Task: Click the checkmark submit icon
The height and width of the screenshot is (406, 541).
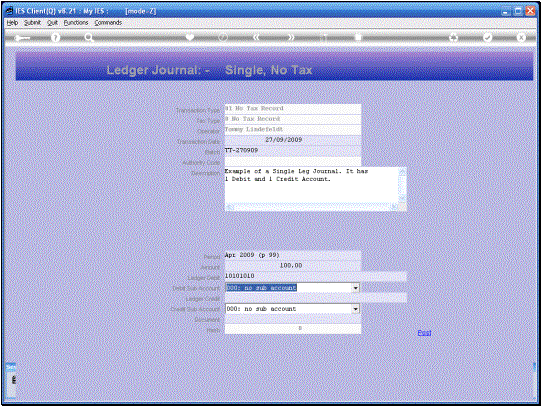Action: (x=487, y=37)
